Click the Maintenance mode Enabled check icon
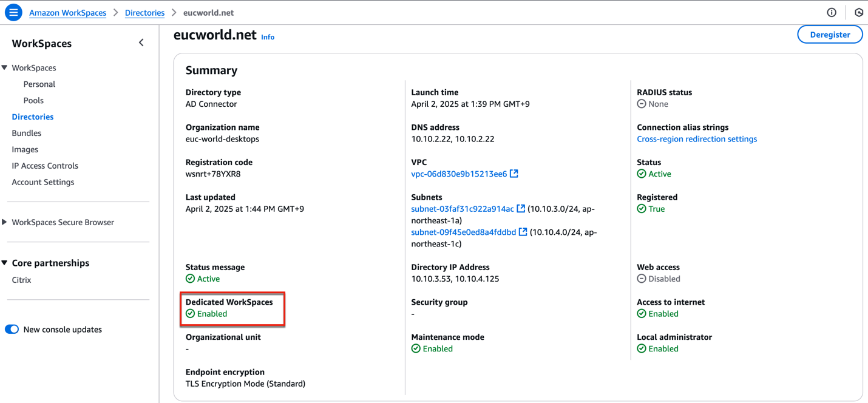Image resolution: width=868 pixels, height=403 pixels. point(416,348)
